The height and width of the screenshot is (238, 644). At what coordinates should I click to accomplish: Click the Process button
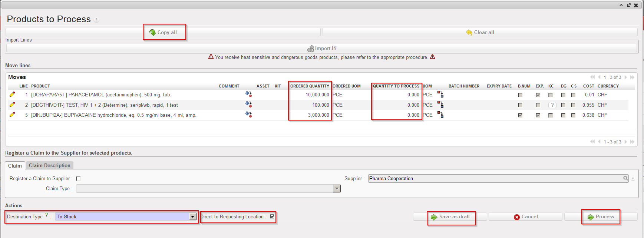(601, 217)
